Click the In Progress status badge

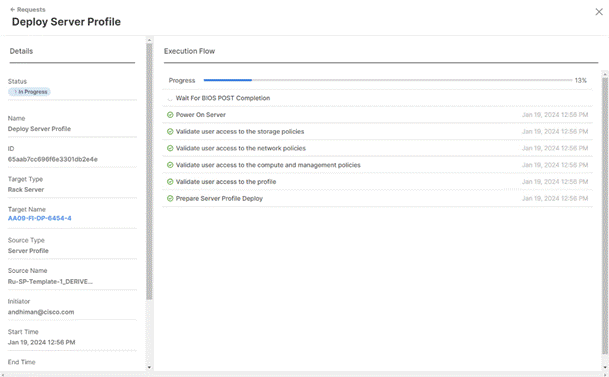(x=30, y=92)
